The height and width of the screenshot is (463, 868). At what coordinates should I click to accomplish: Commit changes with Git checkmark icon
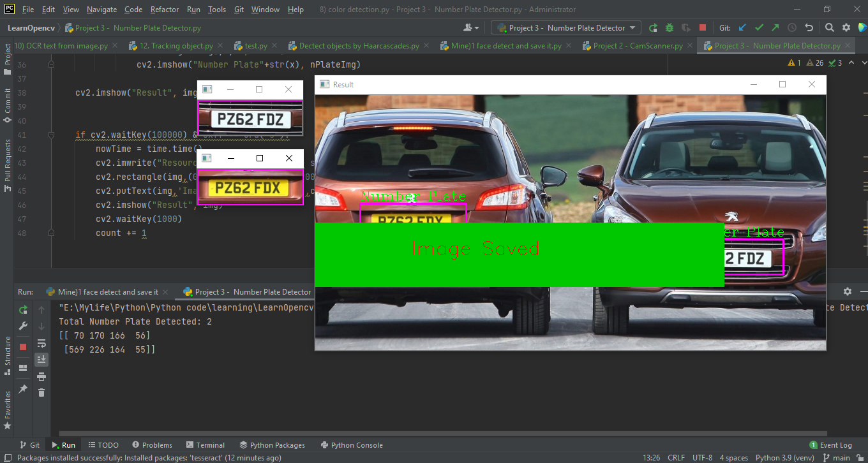coord(759,27)
